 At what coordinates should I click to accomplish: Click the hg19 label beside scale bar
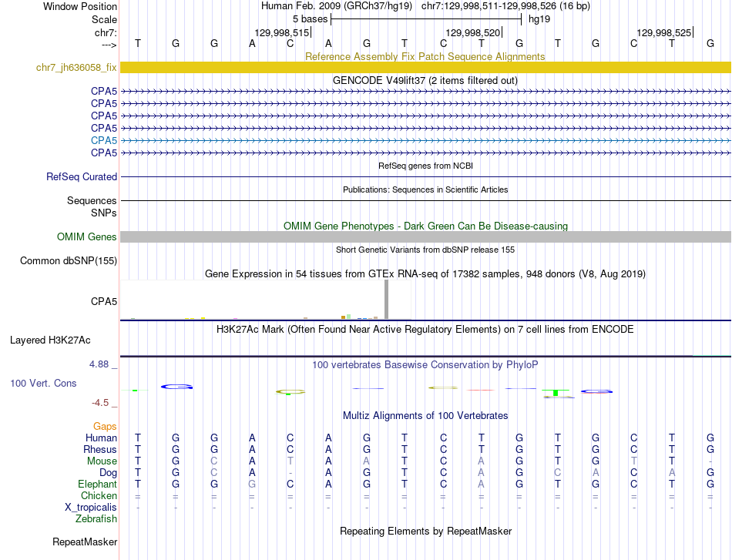539,19
